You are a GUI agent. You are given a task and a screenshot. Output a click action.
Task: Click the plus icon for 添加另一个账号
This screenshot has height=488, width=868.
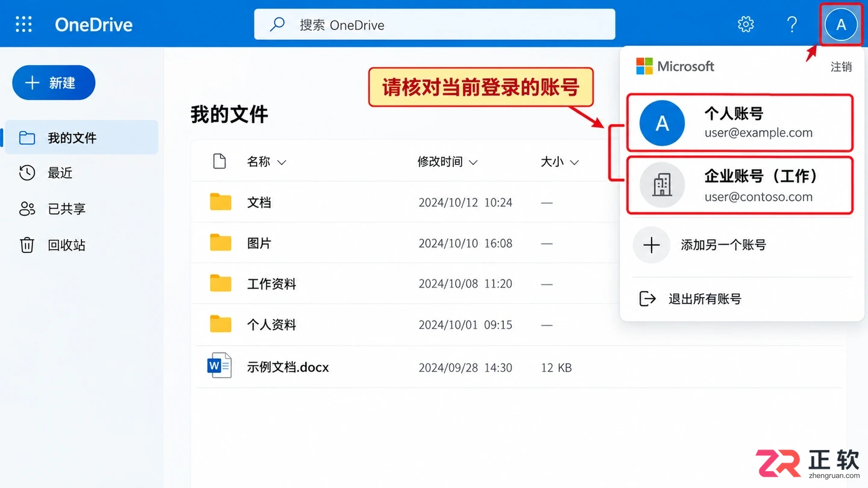coord(652,245)
